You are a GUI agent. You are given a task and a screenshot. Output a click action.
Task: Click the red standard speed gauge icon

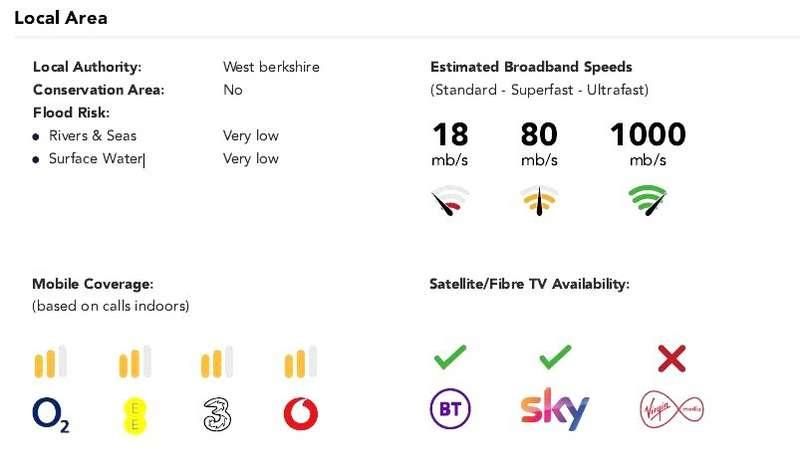[450, 200]
